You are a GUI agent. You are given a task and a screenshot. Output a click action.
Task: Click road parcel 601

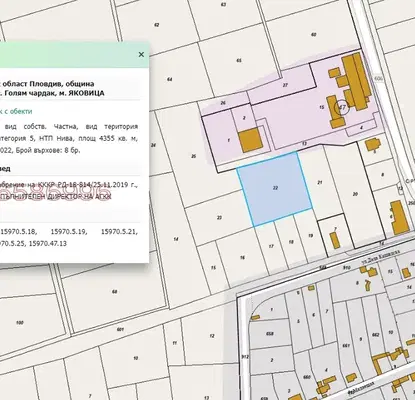[x=120, y=329]
